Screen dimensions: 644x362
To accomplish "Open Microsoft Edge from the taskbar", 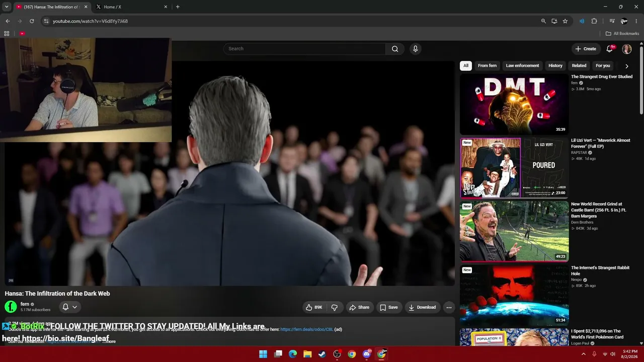I will click(x=293, y=354).
